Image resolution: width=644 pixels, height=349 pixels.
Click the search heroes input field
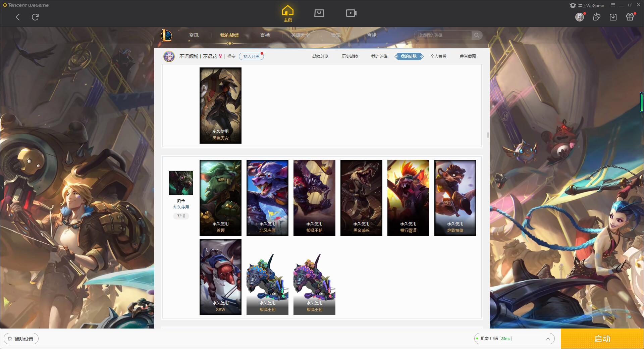443,35
